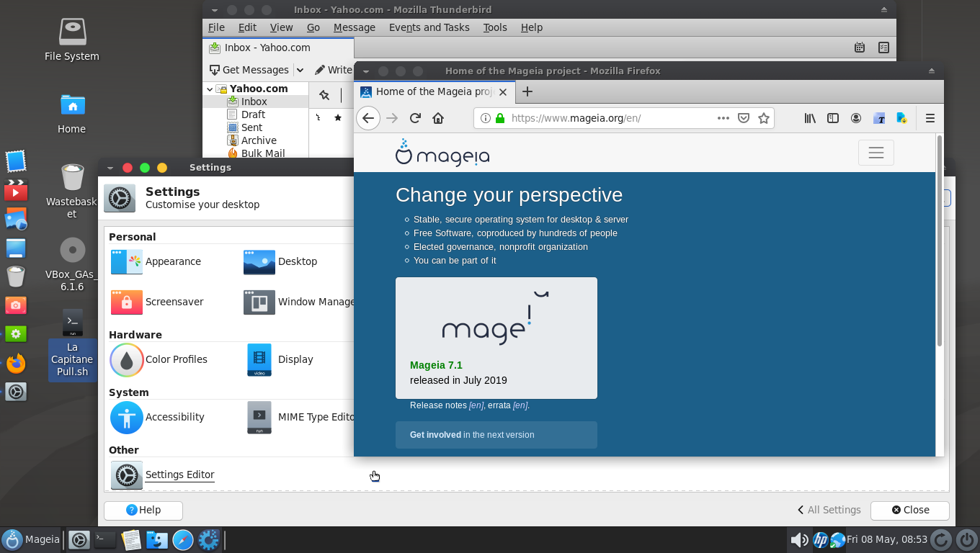This screenshot has width=980, height=553.
Task: Click Write button in Thunderbird
Action: (x=333, y=70)
